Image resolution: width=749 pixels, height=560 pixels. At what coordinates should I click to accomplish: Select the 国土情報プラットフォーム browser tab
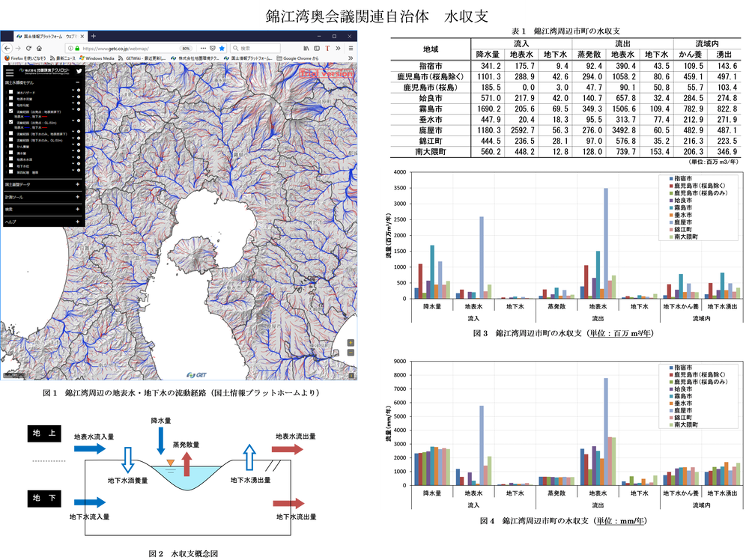[50, 36]
